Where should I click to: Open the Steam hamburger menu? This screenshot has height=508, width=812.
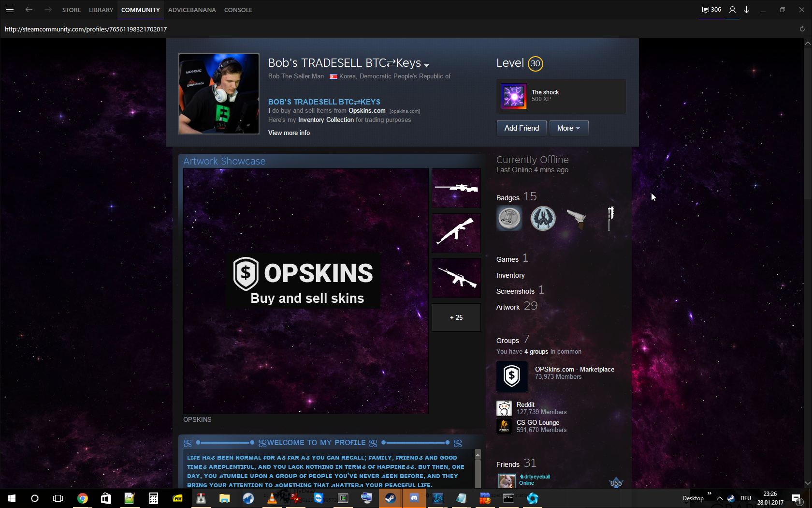click(10, 10)
